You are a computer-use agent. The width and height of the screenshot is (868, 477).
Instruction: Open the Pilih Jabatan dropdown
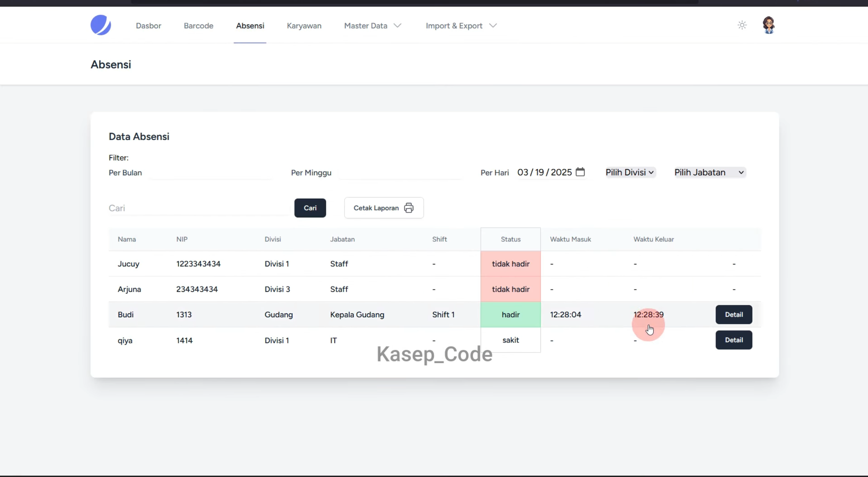tap(709, 172)
